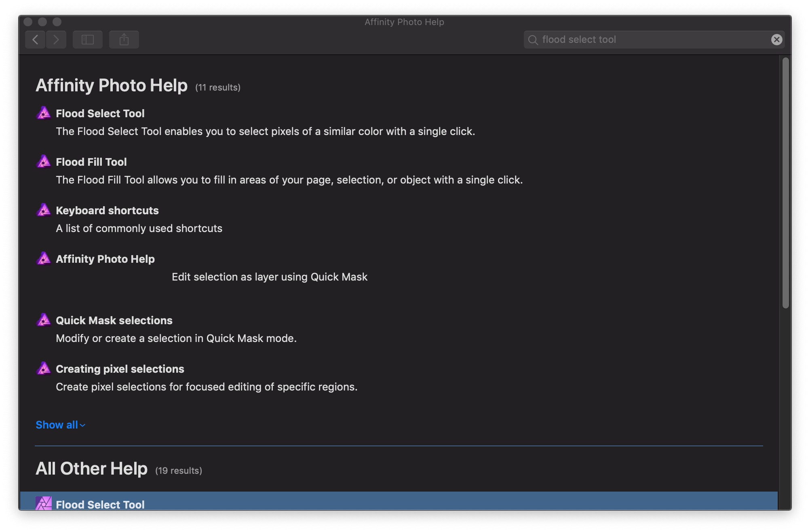
Task: Click the '(19 results)' count label
Action: (x=179, y=471)
